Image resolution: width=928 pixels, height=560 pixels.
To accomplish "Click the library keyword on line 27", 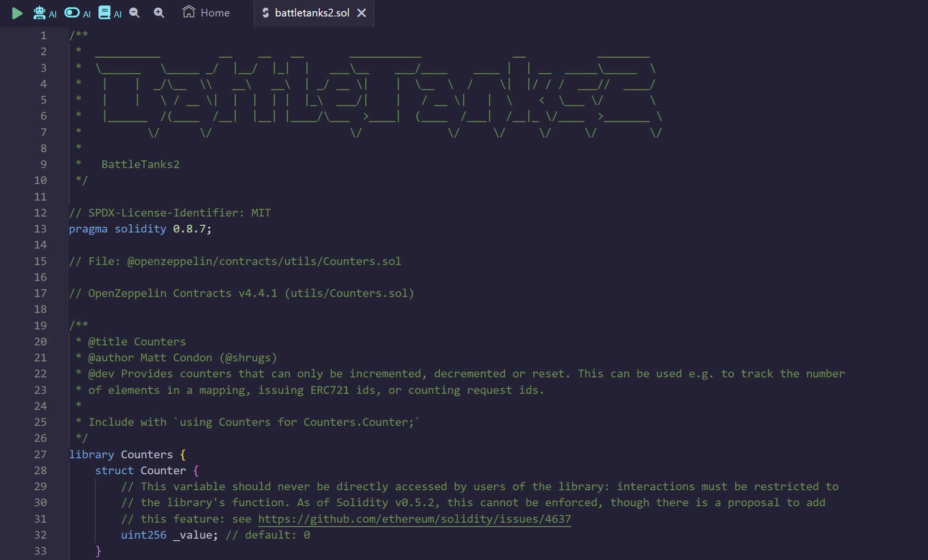I will coord(91,454).
